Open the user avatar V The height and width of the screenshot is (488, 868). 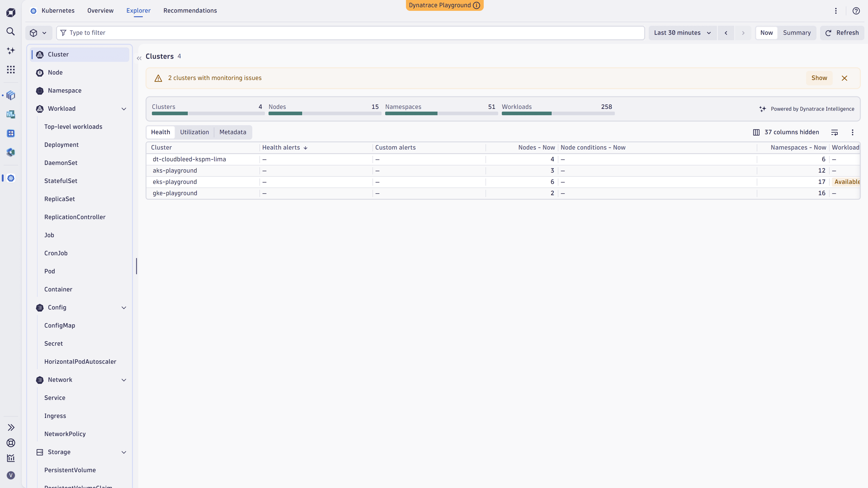point(11,475)
